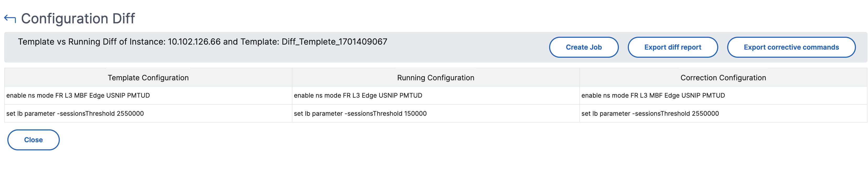
Task: Click the Configuration Diff page title
Action: [x=78, y=19]
